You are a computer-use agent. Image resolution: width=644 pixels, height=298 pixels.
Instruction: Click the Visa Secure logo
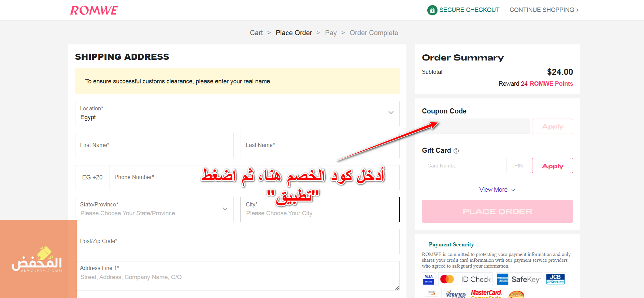click(x=429, y=279)
